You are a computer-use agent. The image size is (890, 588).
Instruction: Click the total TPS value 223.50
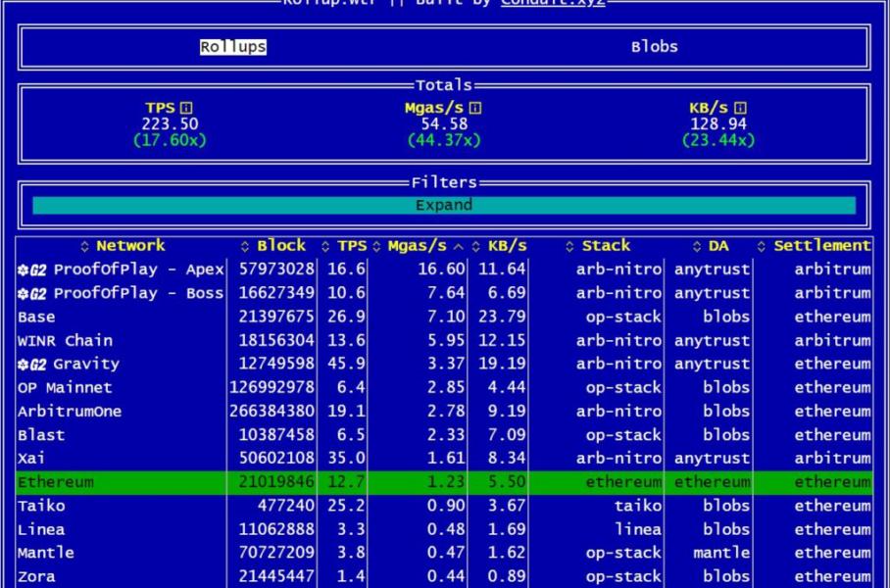coord(170,124)
